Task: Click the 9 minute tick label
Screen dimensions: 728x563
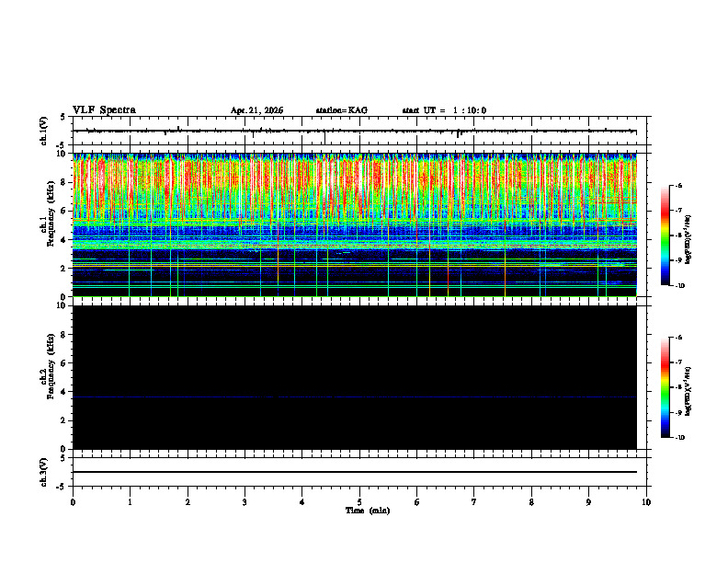Action: click(x=588, y=502)
